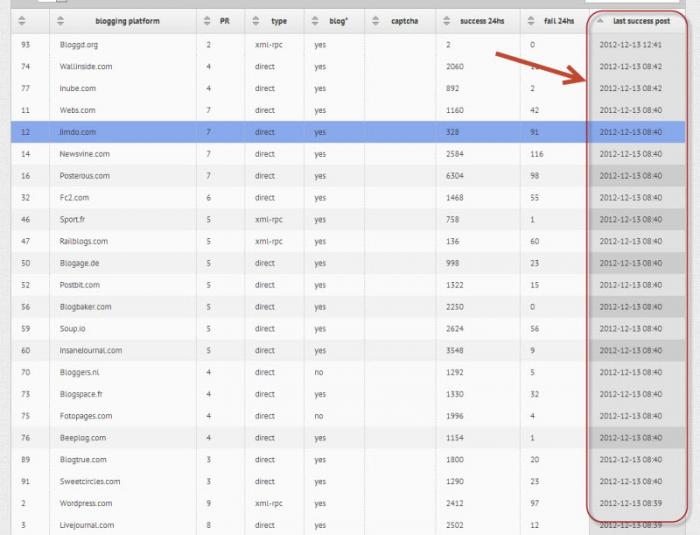Click the 2012-12-13 12:41 timestamp
700x535 pixels.
(630, 45)
